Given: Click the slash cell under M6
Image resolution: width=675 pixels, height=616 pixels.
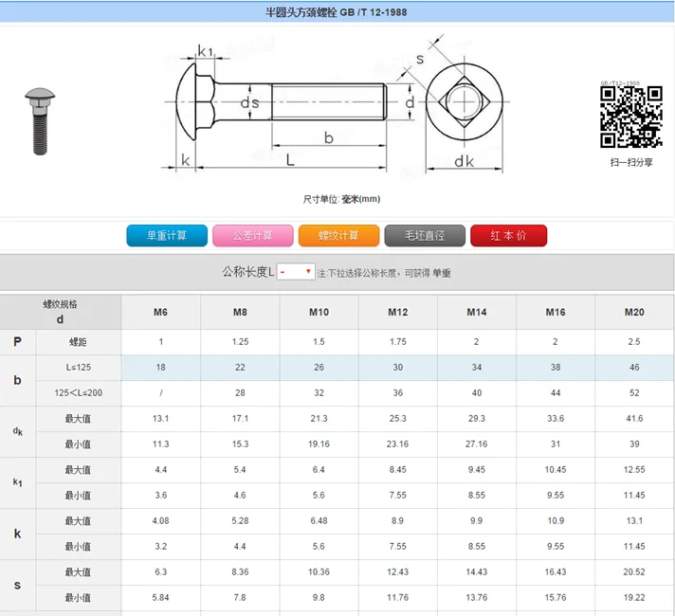Looking at the screenshot, I should point(160,393).
